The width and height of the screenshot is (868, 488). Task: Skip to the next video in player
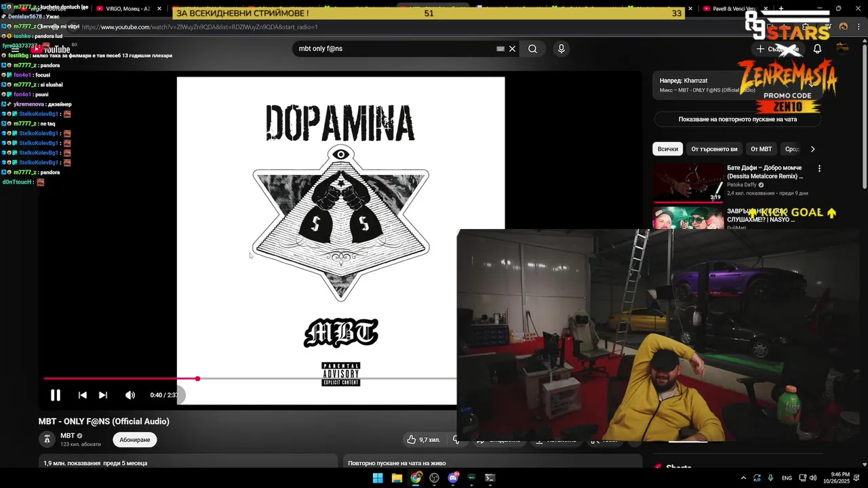coord(103,395)
